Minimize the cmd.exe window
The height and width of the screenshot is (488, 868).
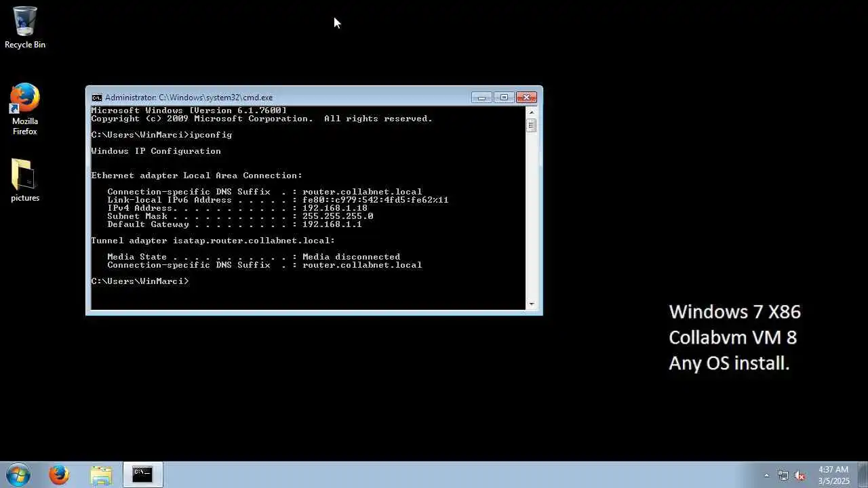point(481,98)
